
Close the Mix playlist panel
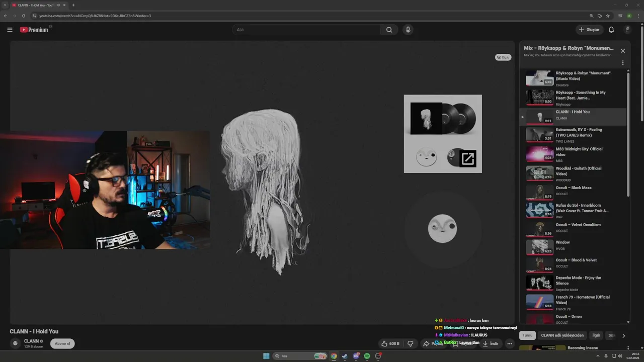(623, 51)
